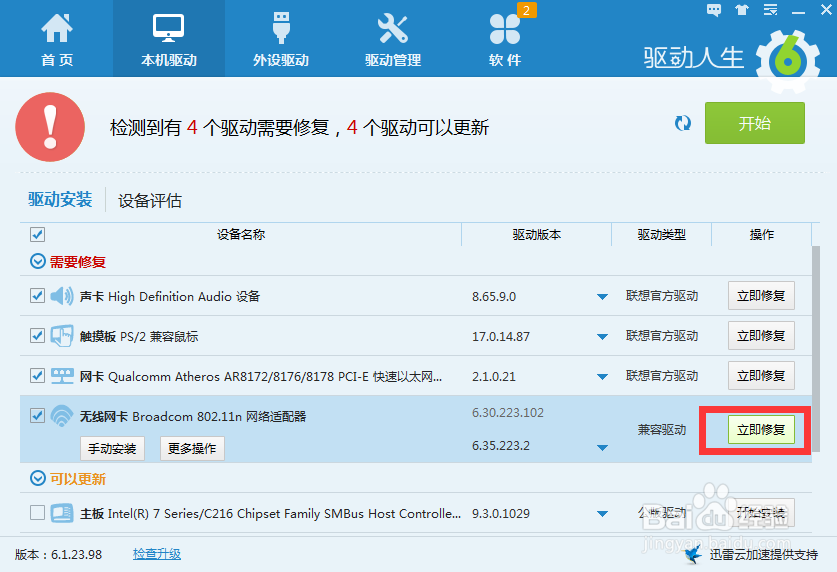Click the 驱动类型 column header
Viewport: 837px width, 572px height.
click(x=661, y=234)
